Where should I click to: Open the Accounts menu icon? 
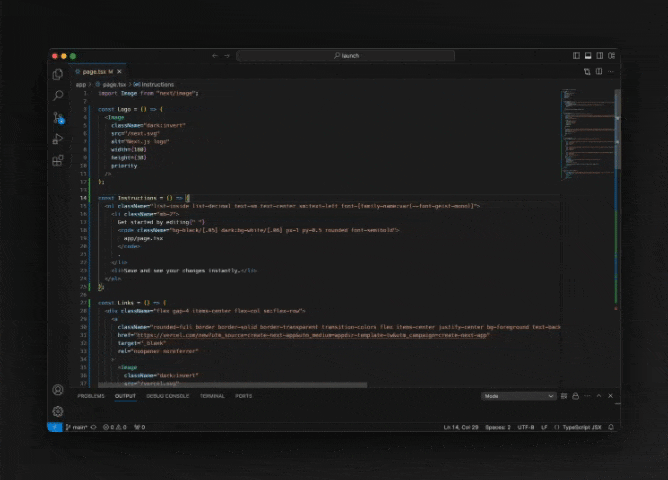click(x=58, y=390)
